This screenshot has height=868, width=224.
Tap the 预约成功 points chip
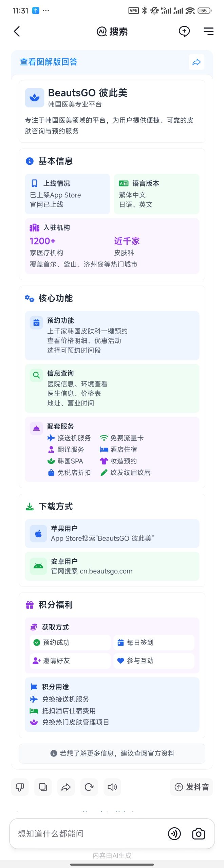(x=70, y=643)
